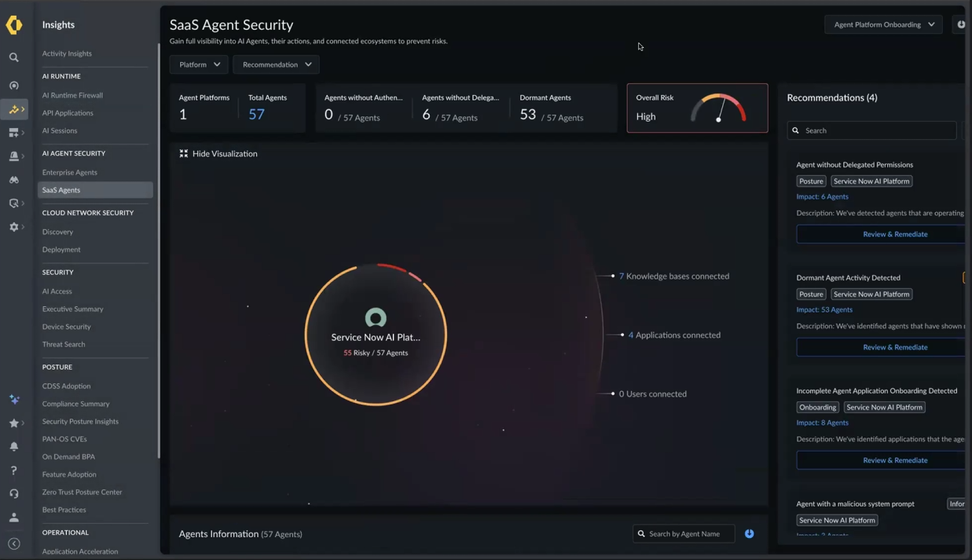Focus the Recommendations Search field
Screen dimensions: 972x560
point(872,130)
